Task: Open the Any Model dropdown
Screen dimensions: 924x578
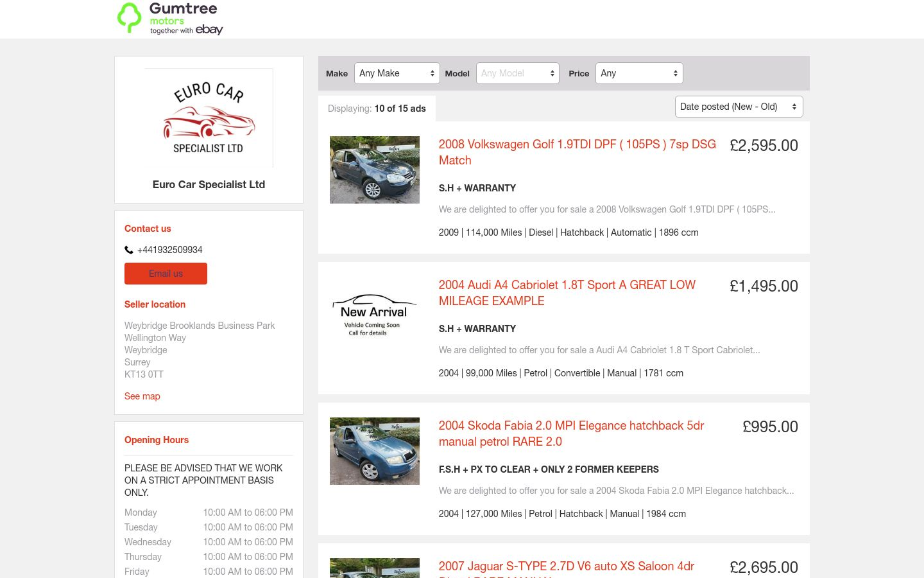Action: coord(518,73)
